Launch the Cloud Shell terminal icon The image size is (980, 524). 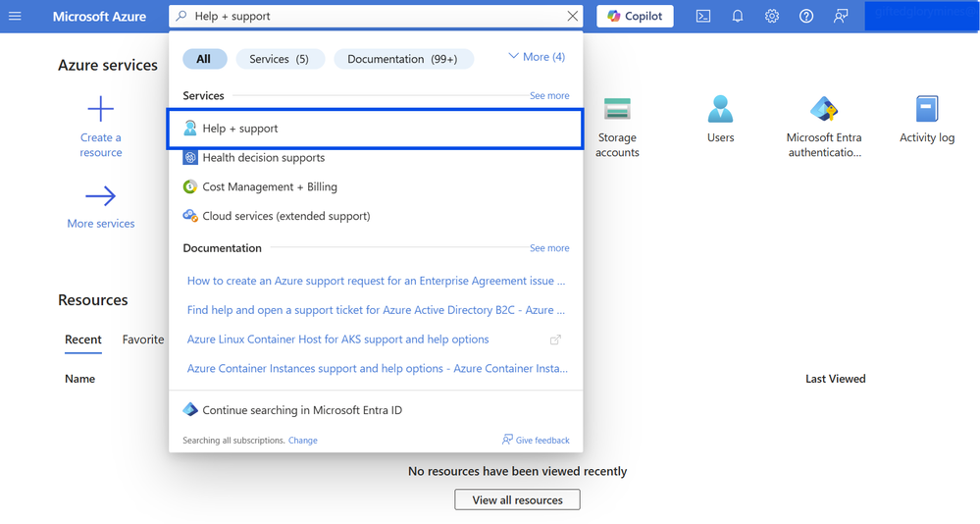pyautogui.click(x=703, y=17)
